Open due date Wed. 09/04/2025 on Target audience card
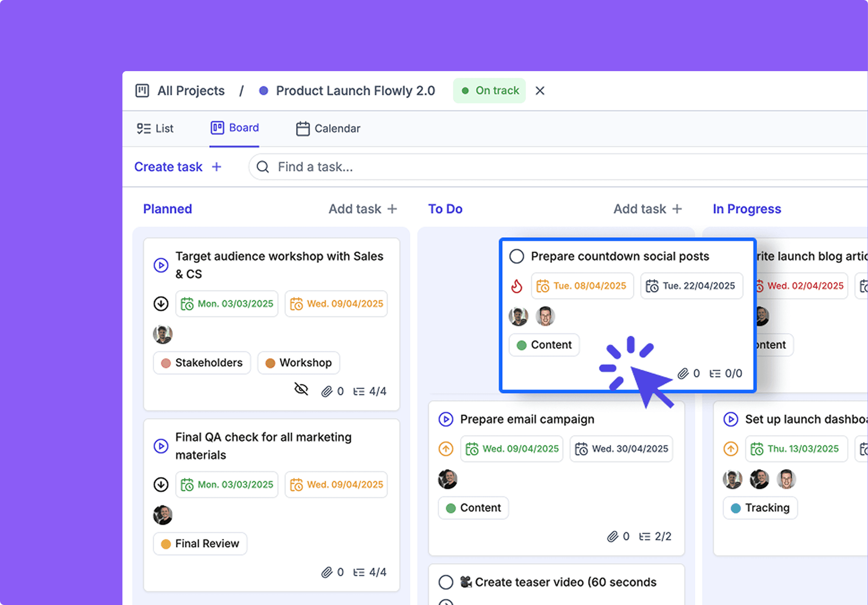This screenshot has width=868, height=605. [336, 304]
